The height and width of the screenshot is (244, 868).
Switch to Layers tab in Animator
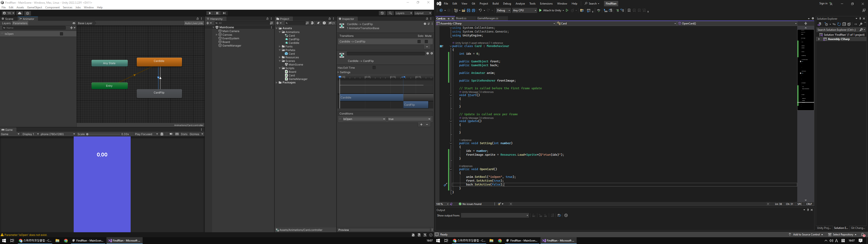click(6, 23)
